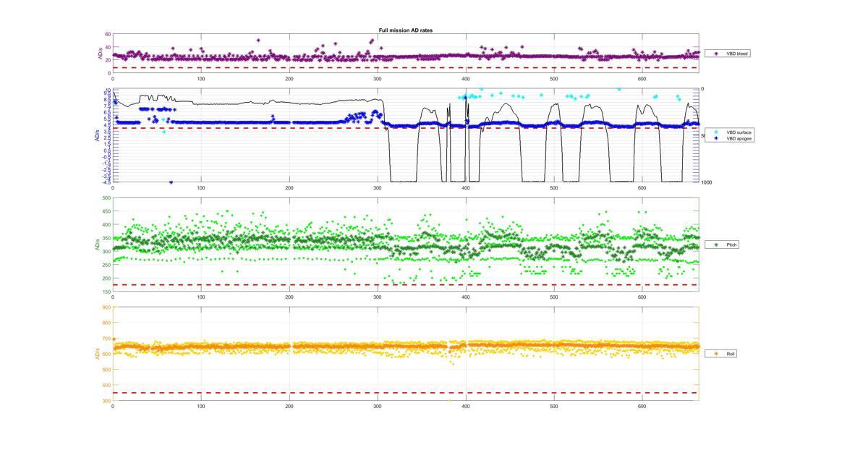
Task: Click the purple AD/s axis label
Action: 100,54
